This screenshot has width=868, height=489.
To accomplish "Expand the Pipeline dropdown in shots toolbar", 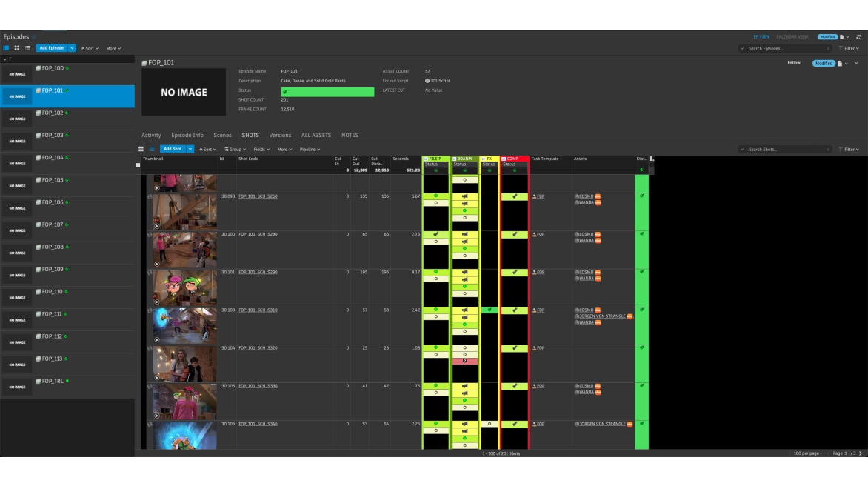I will 310,150.
